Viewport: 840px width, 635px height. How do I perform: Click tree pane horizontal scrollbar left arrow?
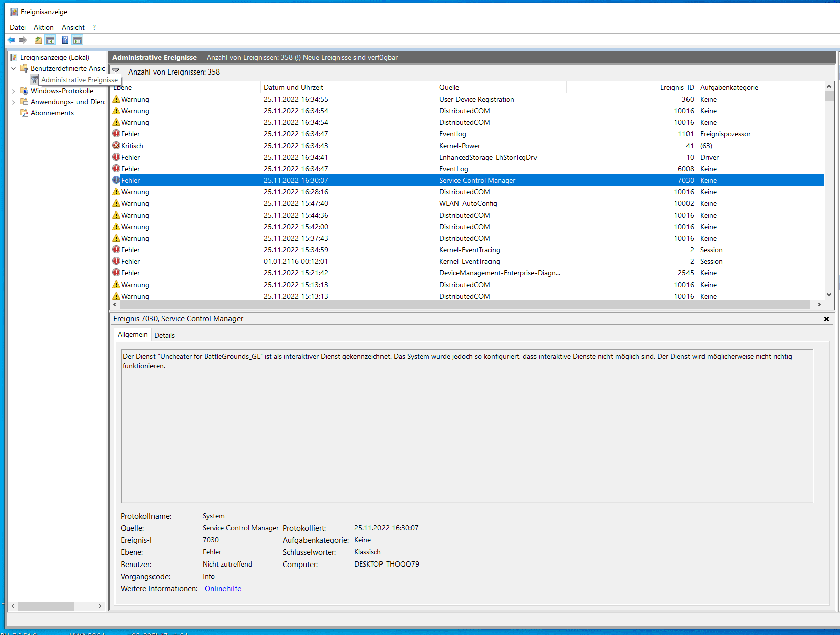point(13,606)
